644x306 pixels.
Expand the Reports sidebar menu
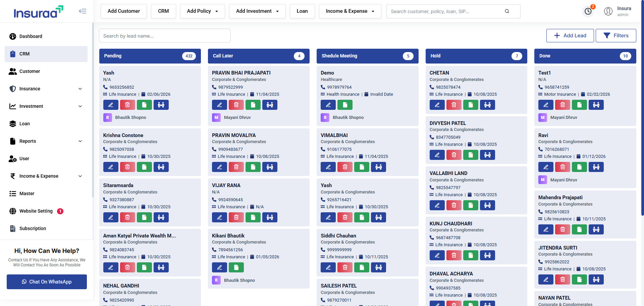(x=46, y=141)
